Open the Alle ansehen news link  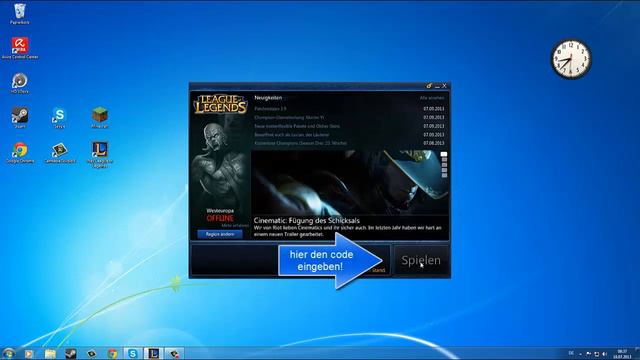[x=432, y=98]
